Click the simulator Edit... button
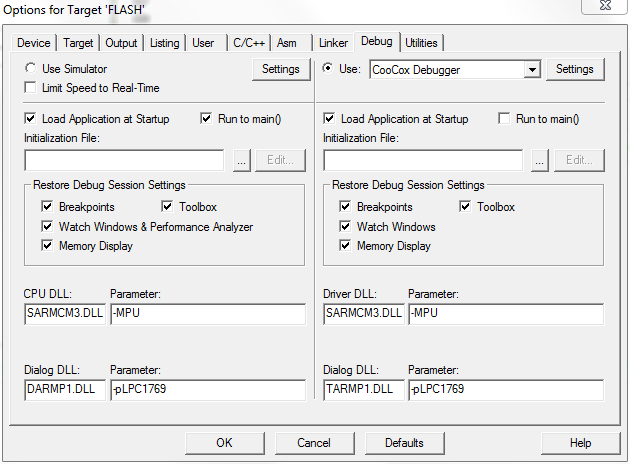Image resolution: width=630 pixels, height=464 pixels. pyautogui.click(x=280, y=160)
